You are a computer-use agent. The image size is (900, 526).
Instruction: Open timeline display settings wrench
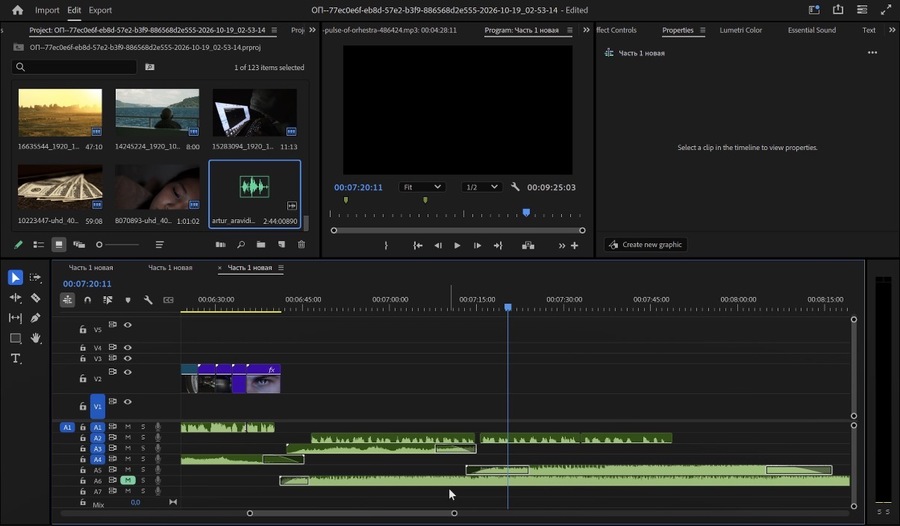[x=148, y=300]
